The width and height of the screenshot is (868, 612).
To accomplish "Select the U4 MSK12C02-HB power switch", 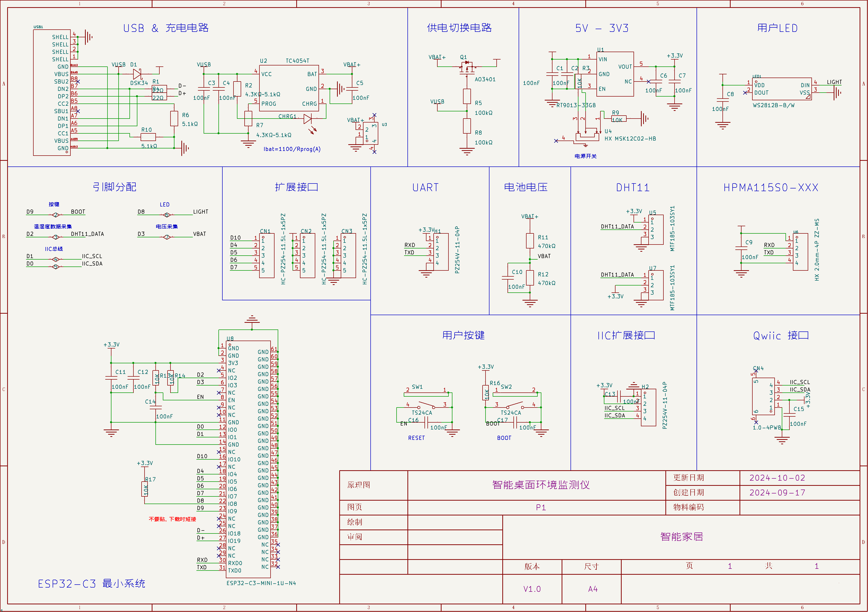I will [x=587, y=137].
